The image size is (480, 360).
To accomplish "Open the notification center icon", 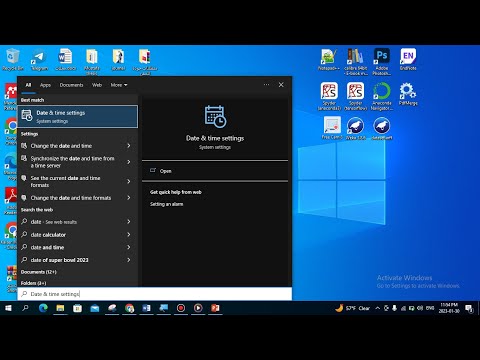I will click(470, 308).
